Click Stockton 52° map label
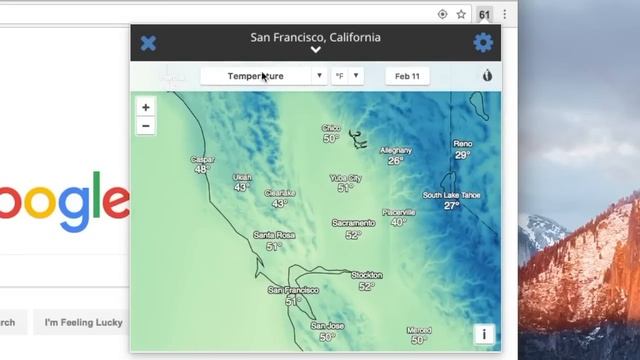This screenshot has width=640, height=360. 367,281
